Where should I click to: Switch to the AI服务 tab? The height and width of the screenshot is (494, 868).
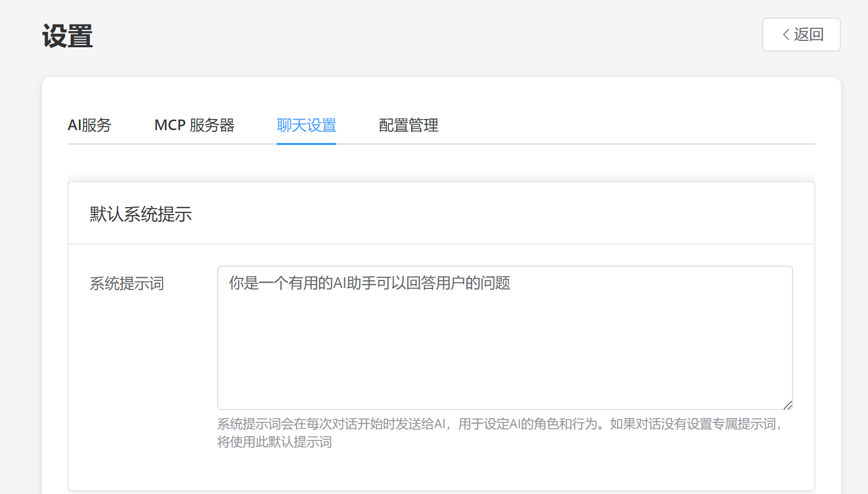click(90, 125)
